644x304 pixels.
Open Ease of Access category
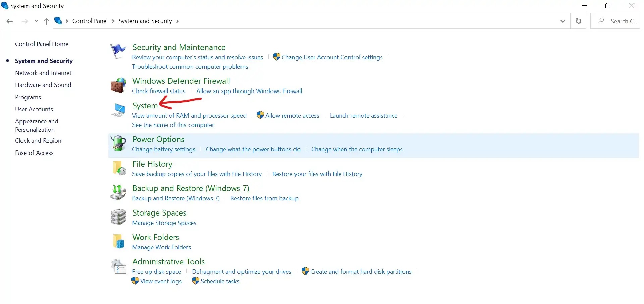point(34,153)
